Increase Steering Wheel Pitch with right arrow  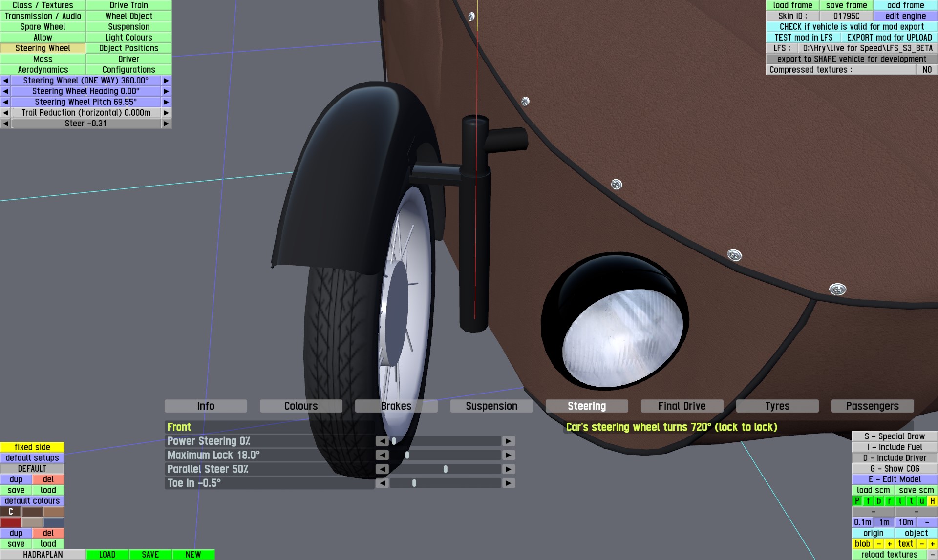click(x=166, y=102)
